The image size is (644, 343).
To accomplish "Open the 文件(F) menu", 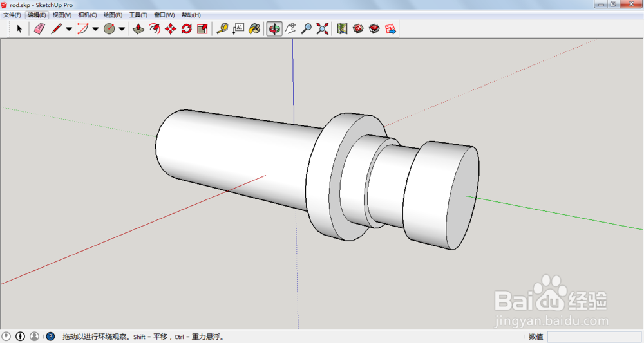I will pos(12,15).
